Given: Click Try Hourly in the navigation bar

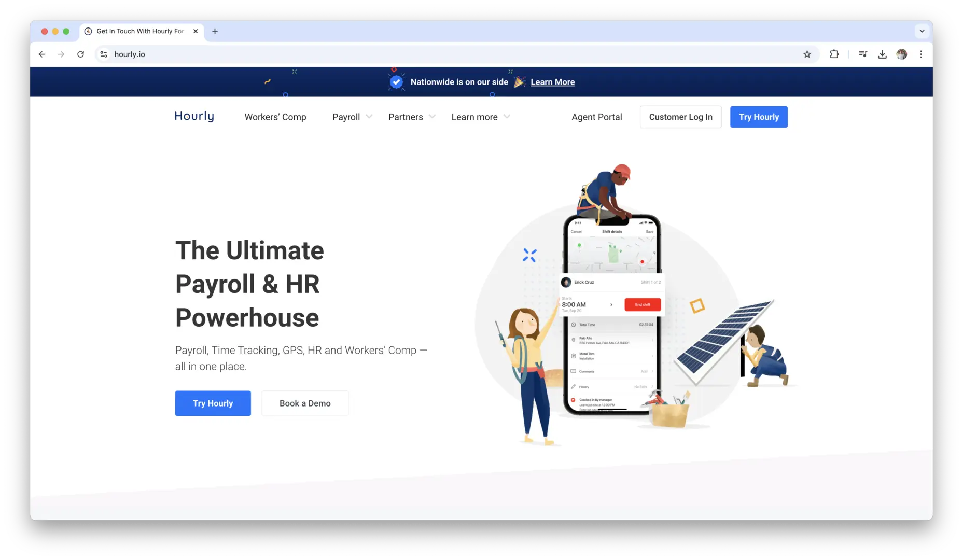Looking at the screenshot, I should point(759,117).
